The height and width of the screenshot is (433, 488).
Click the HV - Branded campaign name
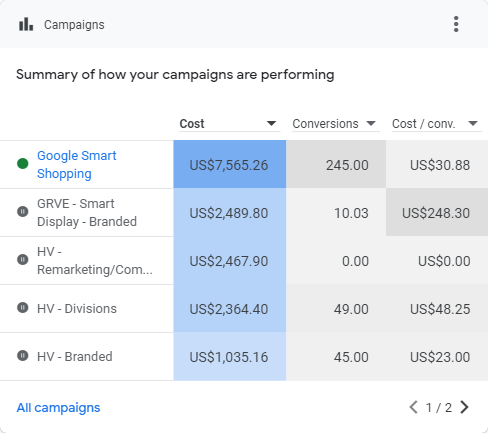75,357
